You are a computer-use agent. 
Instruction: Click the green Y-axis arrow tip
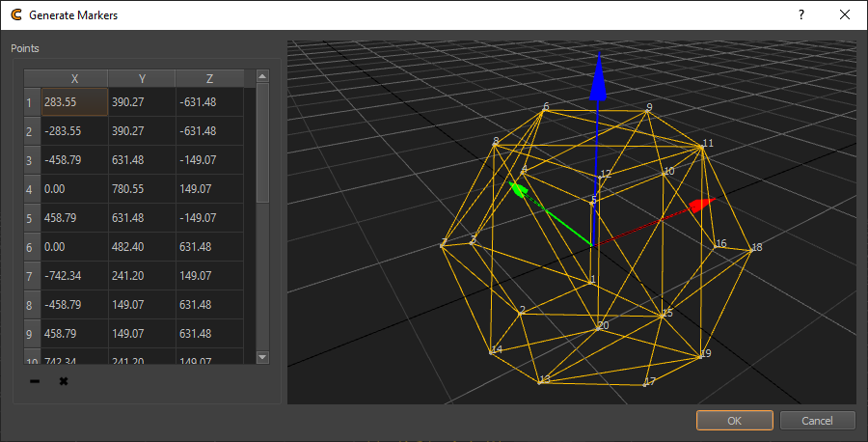coord(519,189)
